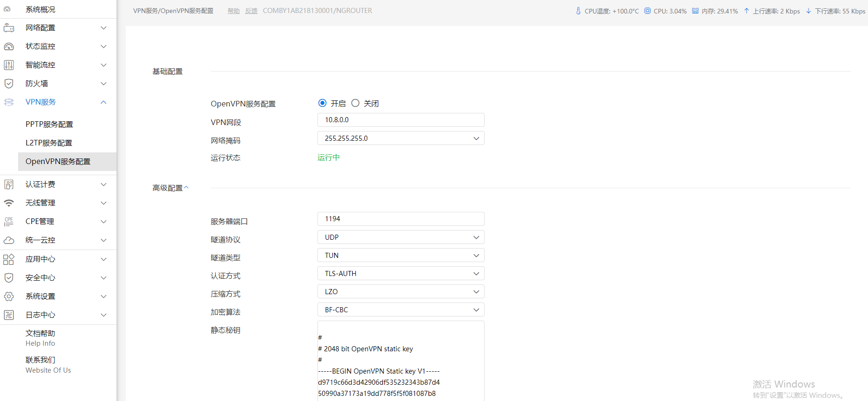Click the 帮助 help link in header
The width and height of the screenshot is (868, 401).
[x=233, y=11]
